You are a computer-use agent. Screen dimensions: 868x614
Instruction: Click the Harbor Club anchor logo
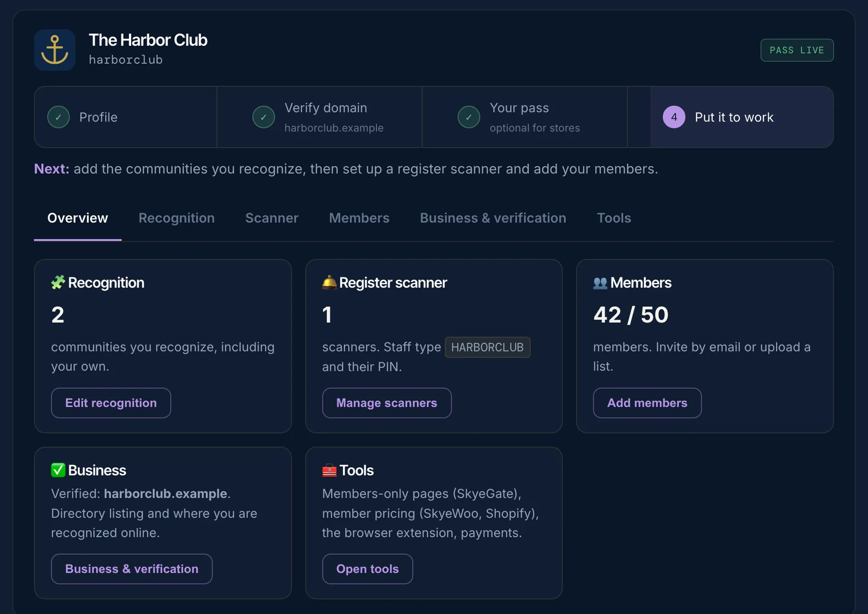(54, 50)
